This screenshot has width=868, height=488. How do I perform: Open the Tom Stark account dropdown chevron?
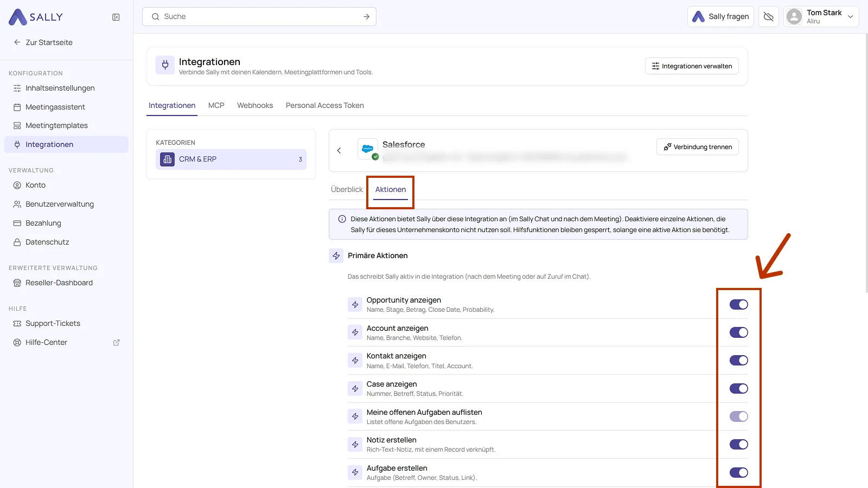pos(850,17)
